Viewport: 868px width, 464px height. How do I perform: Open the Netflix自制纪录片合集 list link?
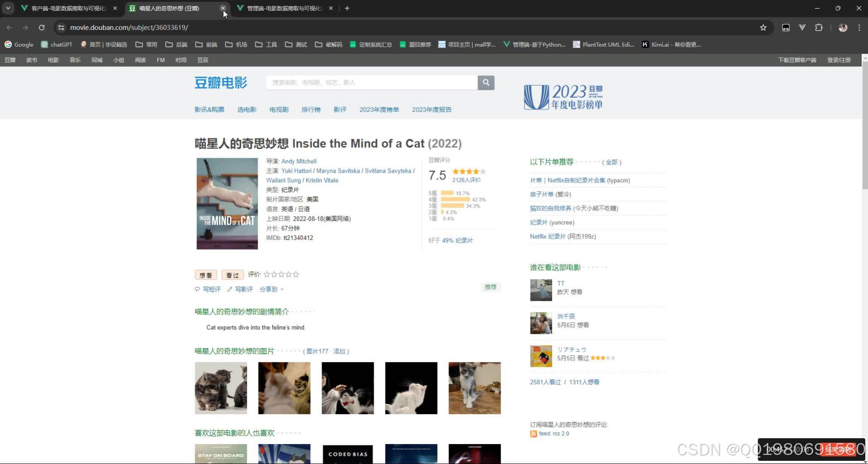pos(568,180)
